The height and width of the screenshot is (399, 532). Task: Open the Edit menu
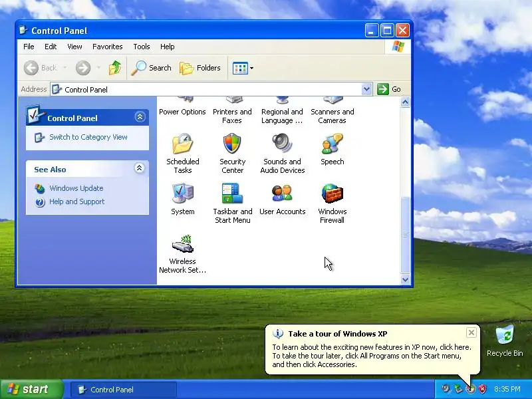[x=51, y=47]
